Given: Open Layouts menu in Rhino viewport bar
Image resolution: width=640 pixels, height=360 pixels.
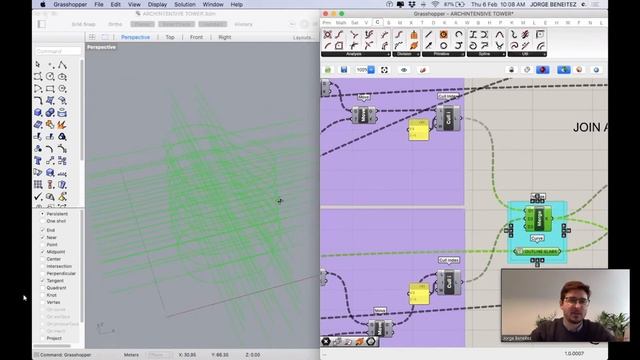Looking at the screenshot, I should click(303, 38).
